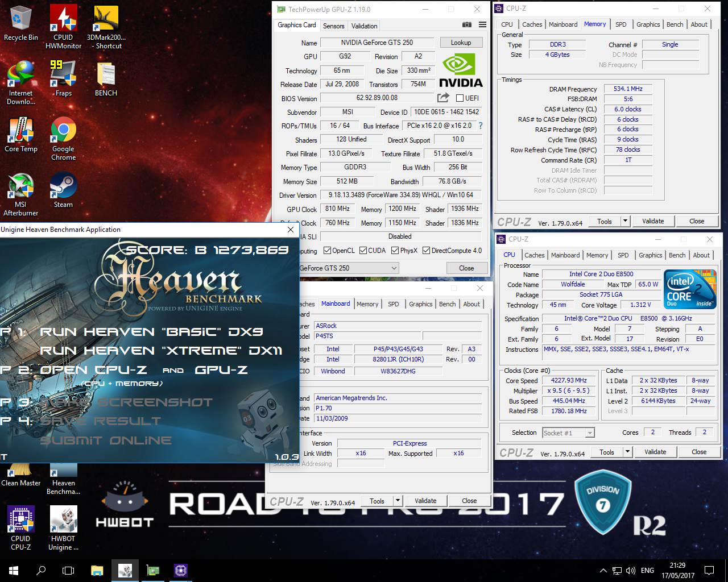Viewport: 728px width, 582px height.
Task: Toggle the CUDA checkbox
Action: [x=362, y=251]
